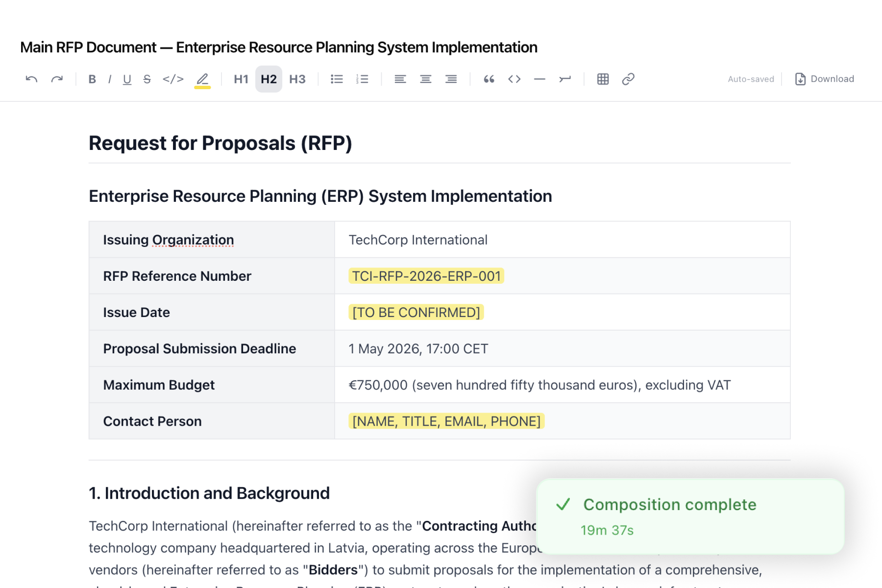Toggle strikethrough formatting
882x588 pixels.
point(147,78)
